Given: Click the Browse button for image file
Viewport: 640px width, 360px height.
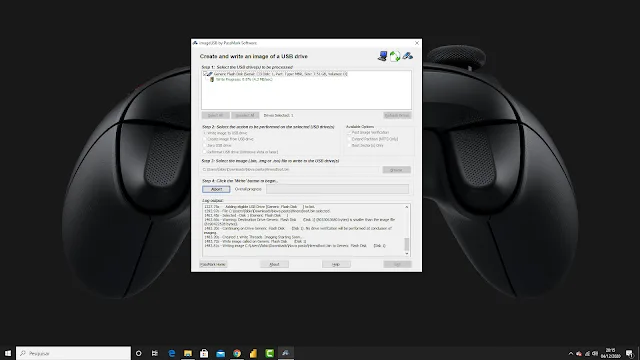Looking at the screenshot, I should tap(396, 170).
